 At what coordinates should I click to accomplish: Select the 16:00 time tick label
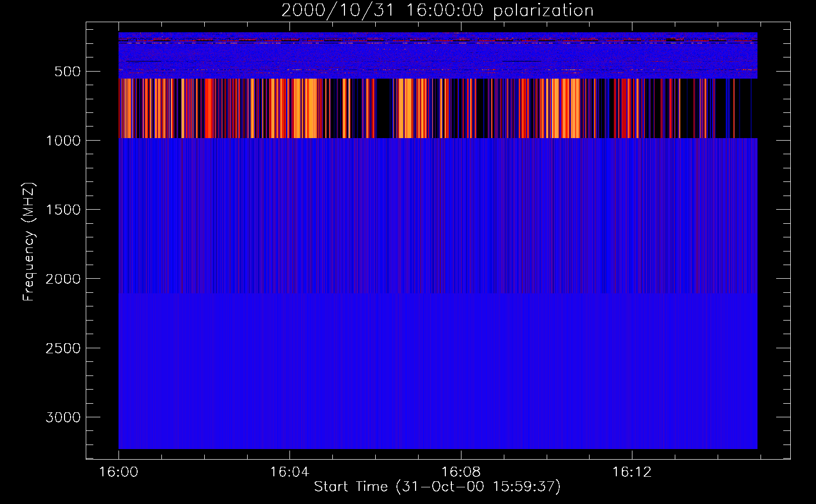tap(119, 472)
